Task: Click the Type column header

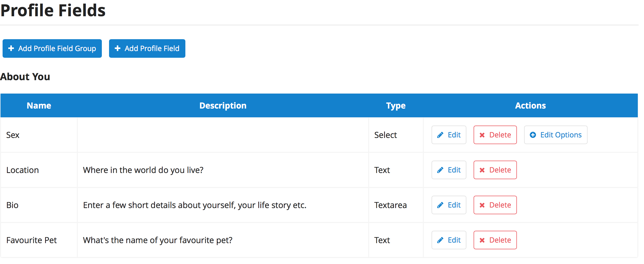Action: point(396,106)
